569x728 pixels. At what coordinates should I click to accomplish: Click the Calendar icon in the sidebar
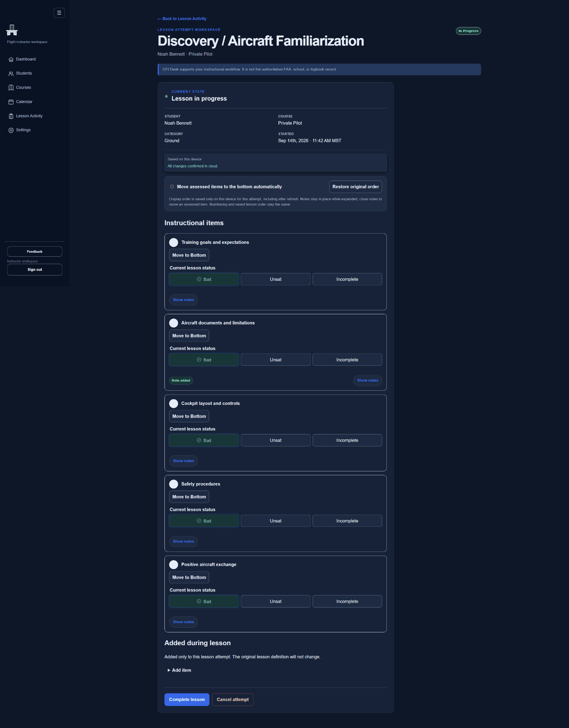[11, 102]
